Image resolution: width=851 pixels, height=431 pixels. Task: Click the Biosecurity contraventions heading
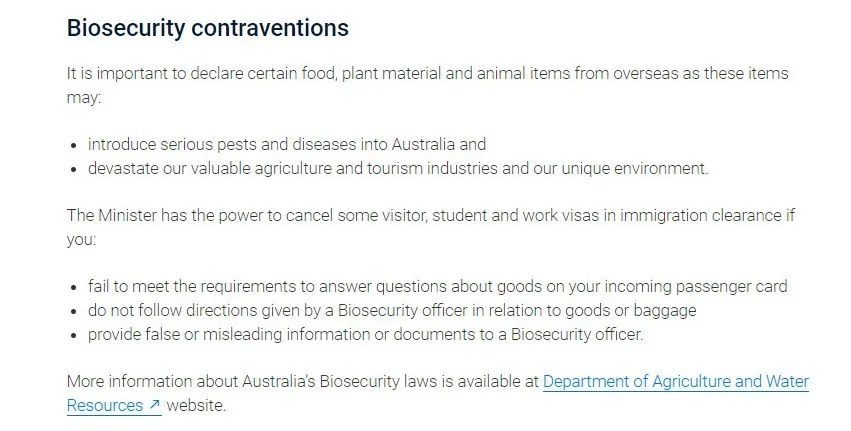[x=207, y=28]
